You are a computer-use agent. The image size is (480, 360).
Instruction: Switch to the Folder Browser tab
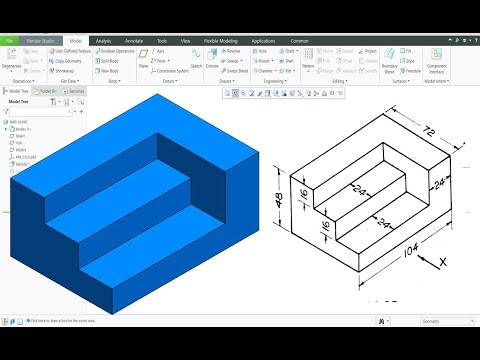(x=46, y=91)
